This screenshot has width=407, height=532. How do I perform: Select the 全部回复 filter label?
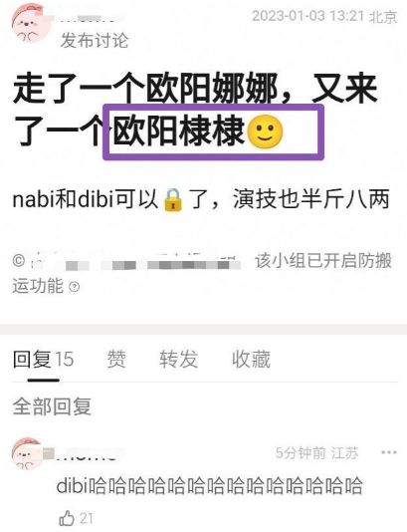(52, 406)
